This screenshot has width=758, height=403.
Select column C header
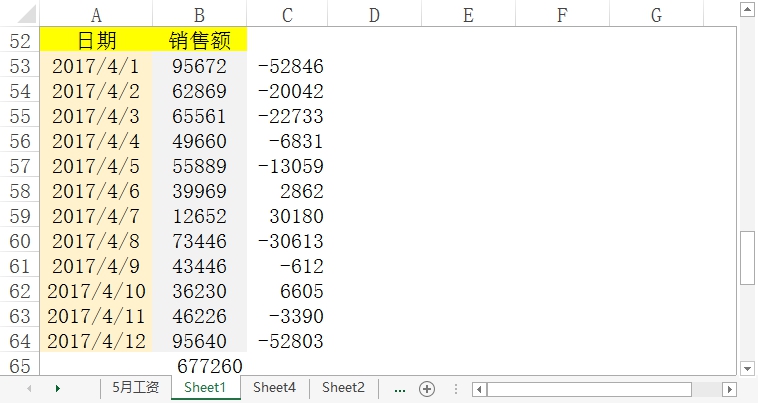[287, 15]
